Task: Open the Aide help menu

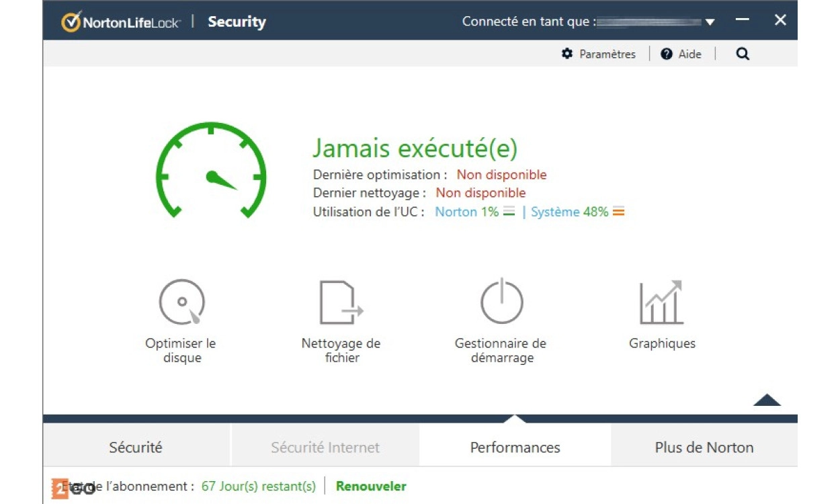Action: [681, 54]
